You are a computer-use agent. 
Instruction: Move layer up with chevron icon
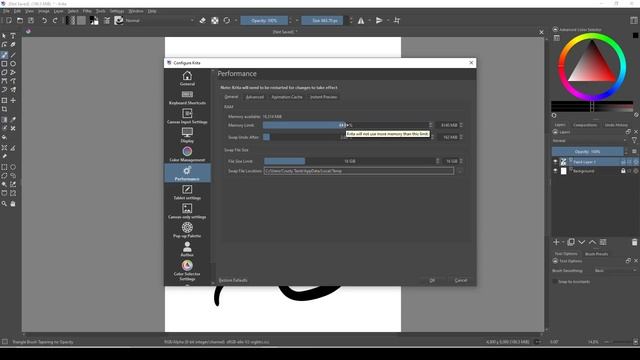point(592,242)
